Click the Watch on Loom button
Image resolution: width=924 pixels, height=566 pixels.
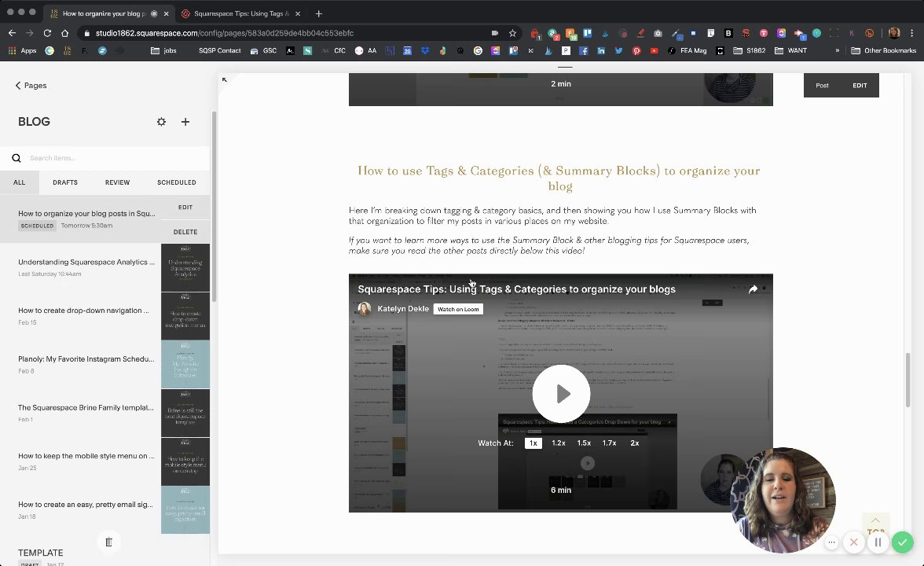point(458,309)
